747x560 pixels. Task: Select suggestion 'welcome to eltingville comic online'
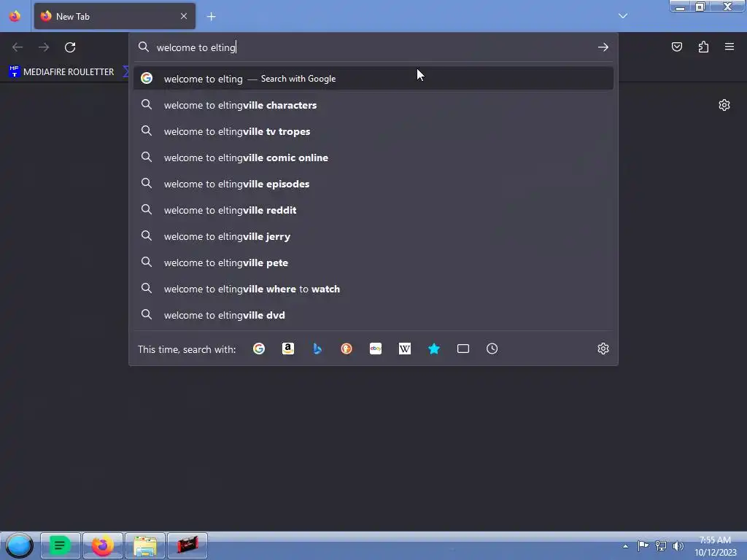[x=373, y=157]
